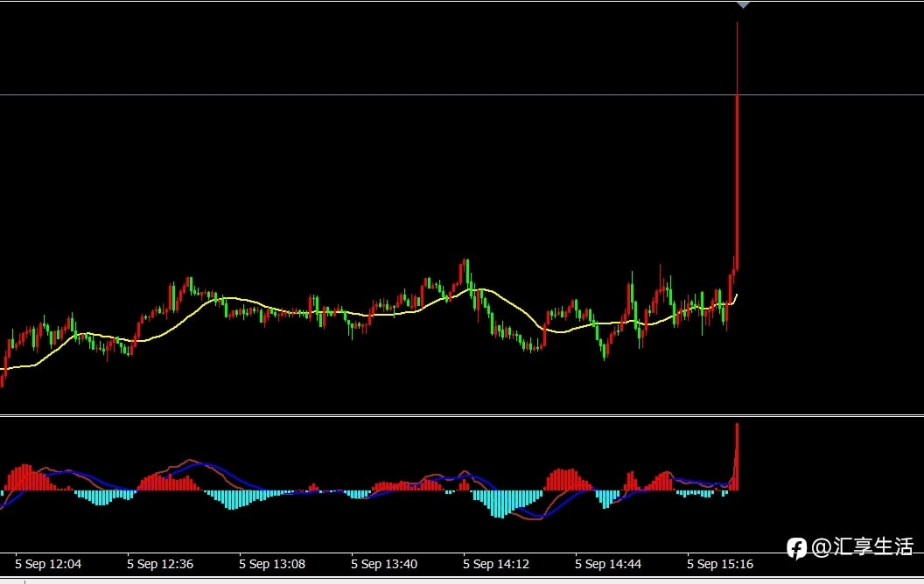Select the white horizontal price line
This screenshot has height=584, width=924.
[x=462, y=94]
